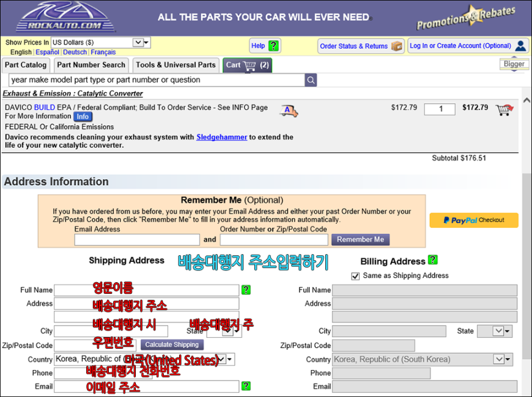Viewport: 532px width, 397px height.
Task: Click the account person silhouette icon
Action: click(520, 46)
